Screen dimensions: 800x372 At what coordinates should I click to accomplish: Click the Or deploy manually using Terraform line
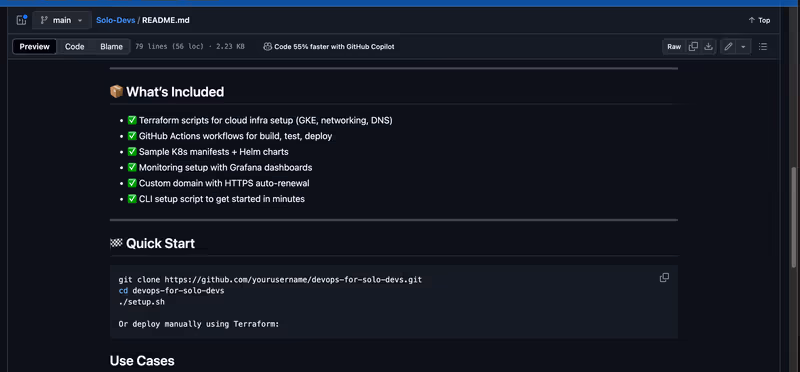click(x=198, y=324)
